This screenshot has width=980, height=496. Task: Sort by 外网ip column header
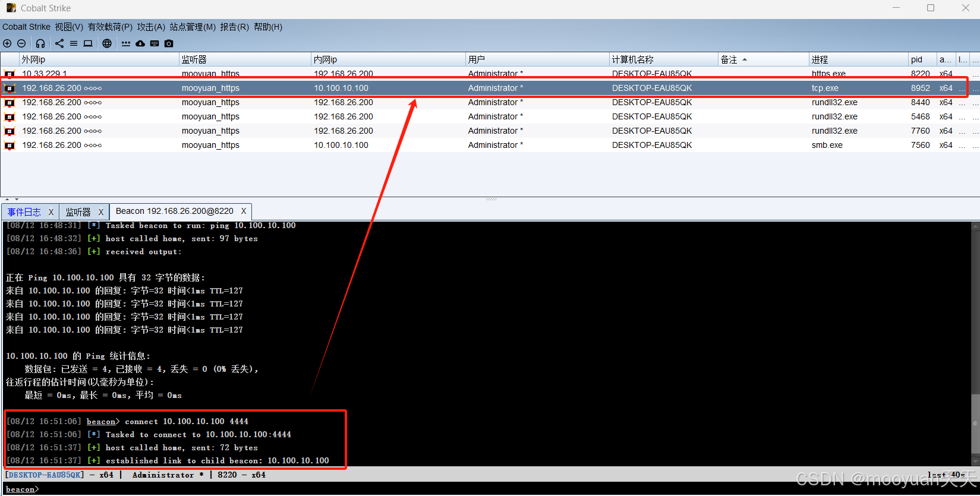[99, 59]
